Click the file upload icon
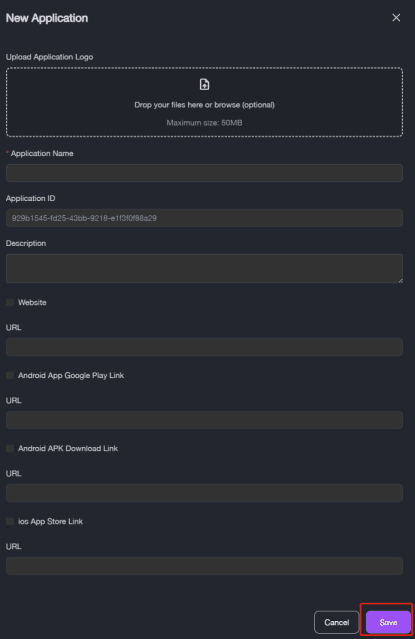 point(204,84)
